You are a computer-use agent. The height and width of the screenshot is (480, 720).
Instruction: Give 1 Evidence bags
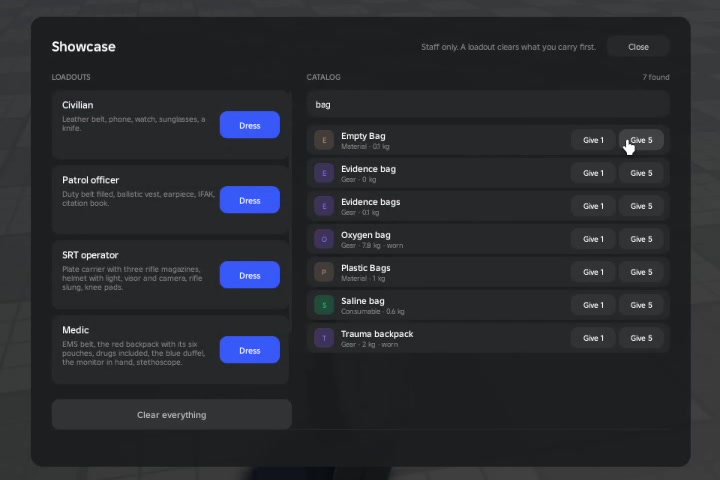(593, 206)
